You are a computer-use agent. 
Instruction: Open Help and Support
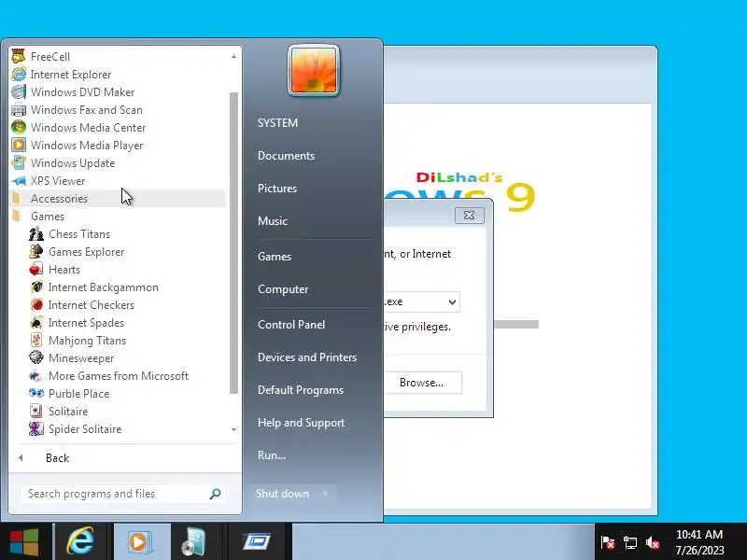(x=301, y=423)
